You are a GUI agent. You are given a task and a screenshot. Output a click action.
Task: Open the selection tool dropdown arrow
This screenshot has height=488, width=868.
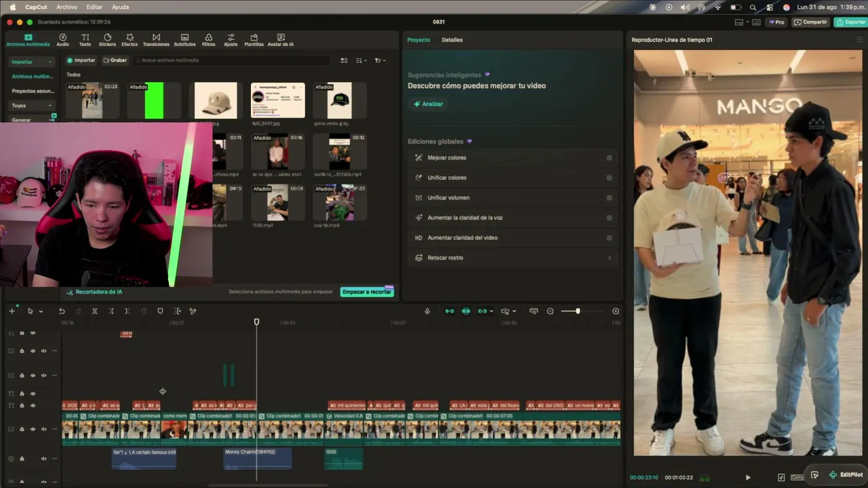[x=41, y=312]
